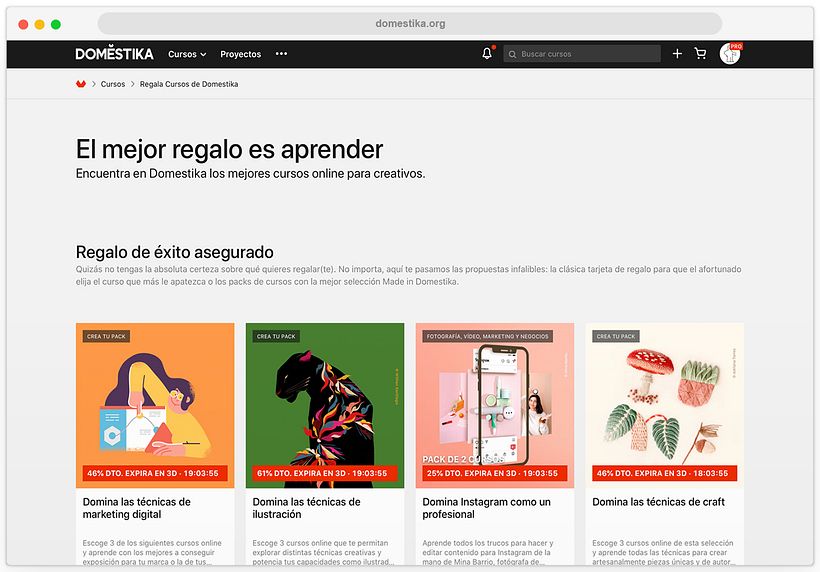Click CREA TU PACK tag on green card
The width and height of the screenshot is (820, 572).
click(x=276, y=336)
